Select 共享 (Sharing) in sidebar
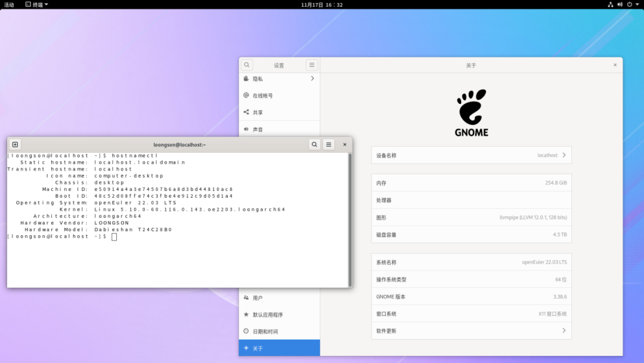The width and height of the screenshot is (644, 363). [x=279, y=112]
